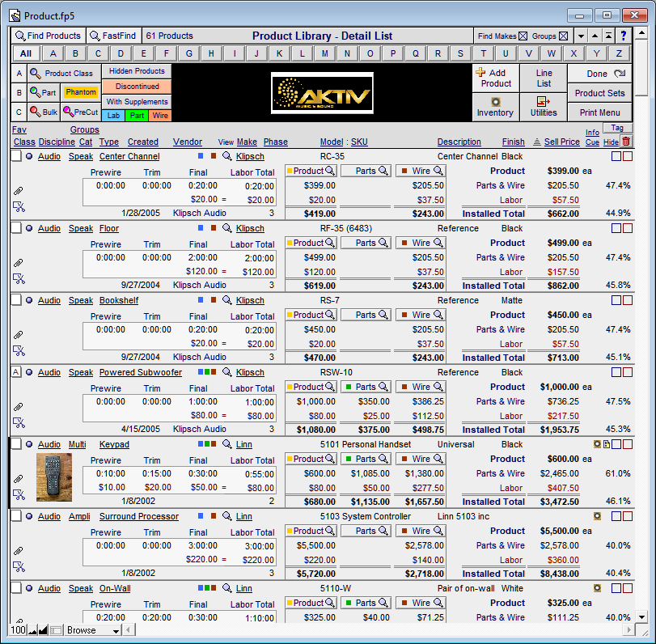Open the Print Menu

(600, 112)
